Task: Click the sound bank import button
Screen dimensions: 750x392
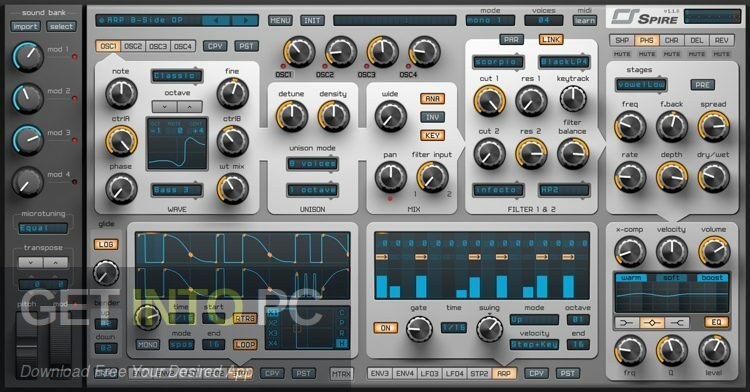Action: [25, 26]
